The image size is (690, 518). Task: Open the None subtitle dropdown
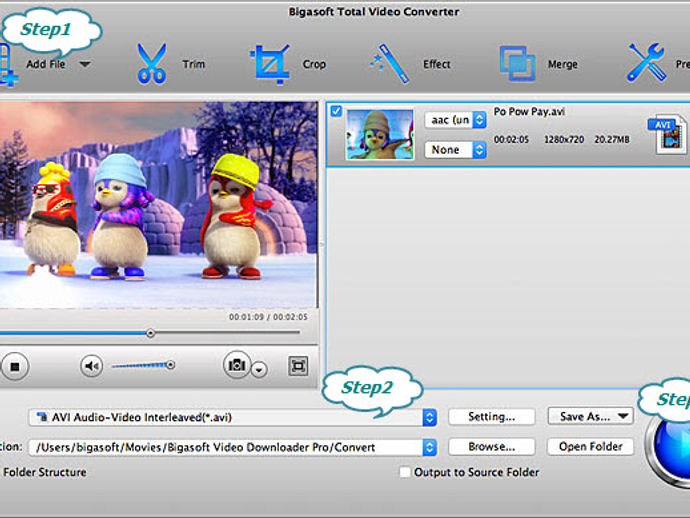(x=455, y=150)
